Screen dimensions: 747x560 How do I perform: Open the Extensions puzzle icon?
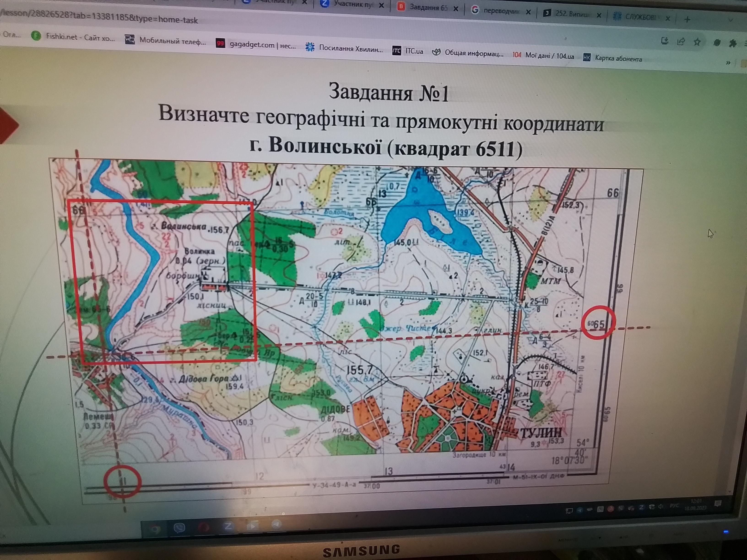coord(733,43)
